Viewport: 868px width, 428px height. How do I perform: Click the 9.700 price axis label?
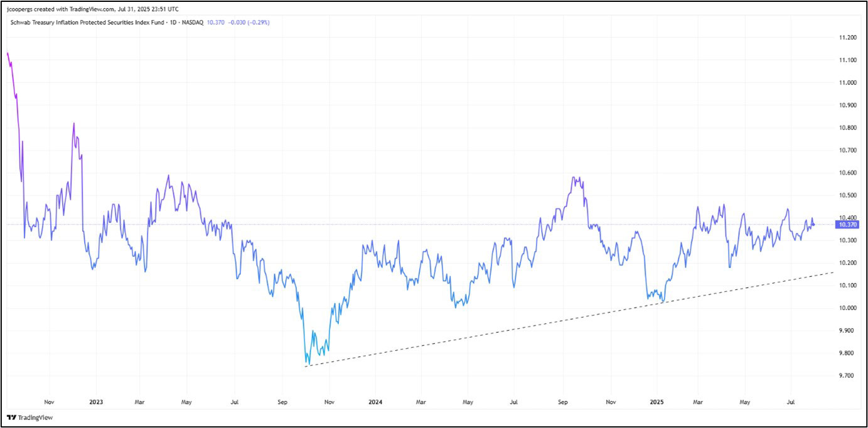847,376
